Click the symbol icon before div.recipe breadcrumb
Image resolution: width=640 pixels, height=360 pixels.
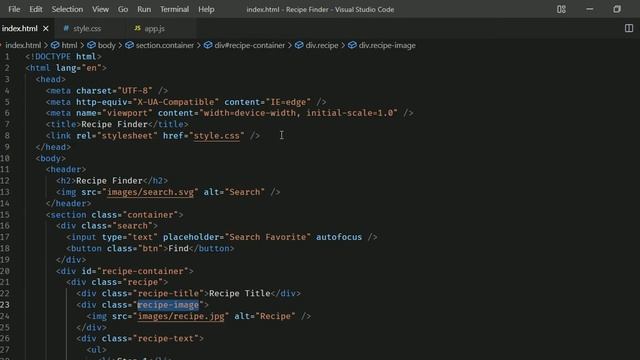point(299,45)
